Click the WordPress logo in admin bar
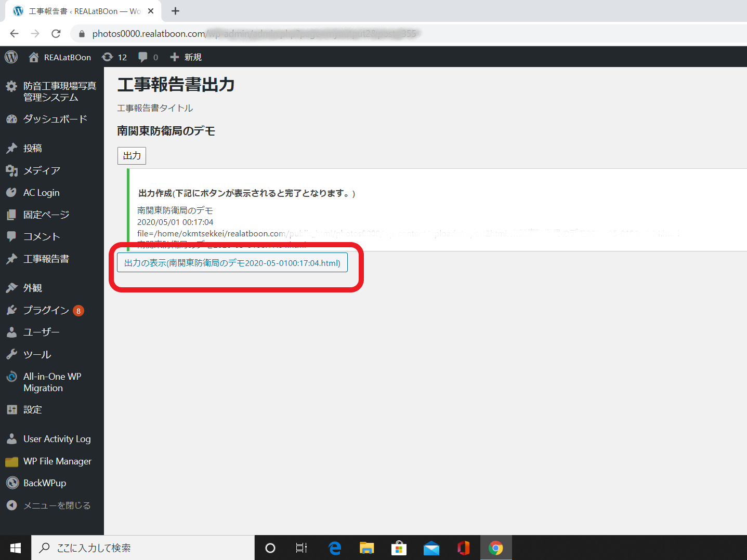Image resolution: width=747 pixels, height=560 pixels. click(11, 57)
